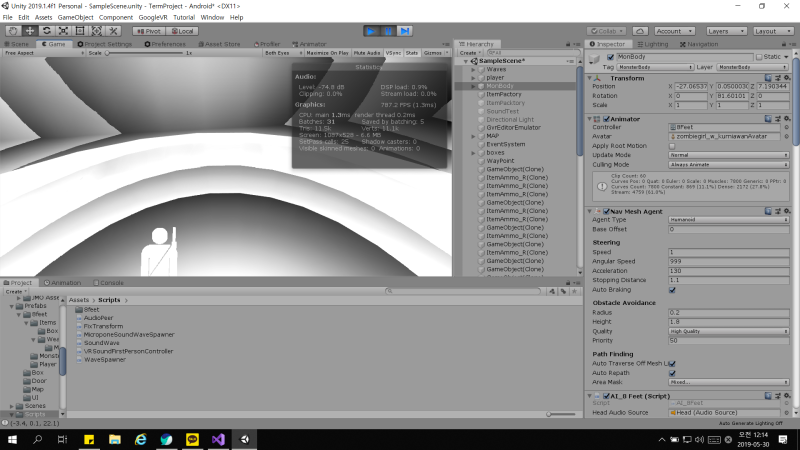Toggle the AI_8 Feet script enabled checkbox
Screen dimensions: 800x450
[607, 396]
